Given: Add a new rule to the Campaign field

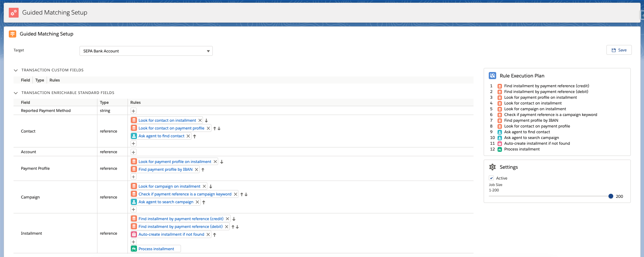Looking at the screenshot, I should click(x=133, y=210).
